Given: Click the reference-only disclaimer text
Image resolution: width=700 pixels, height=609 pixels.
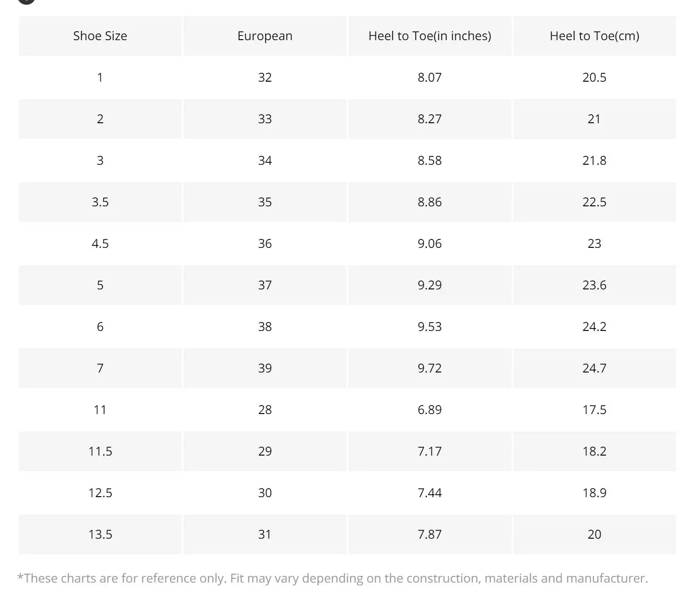Looking at the screenshot, I should click(x=332, y=578).
